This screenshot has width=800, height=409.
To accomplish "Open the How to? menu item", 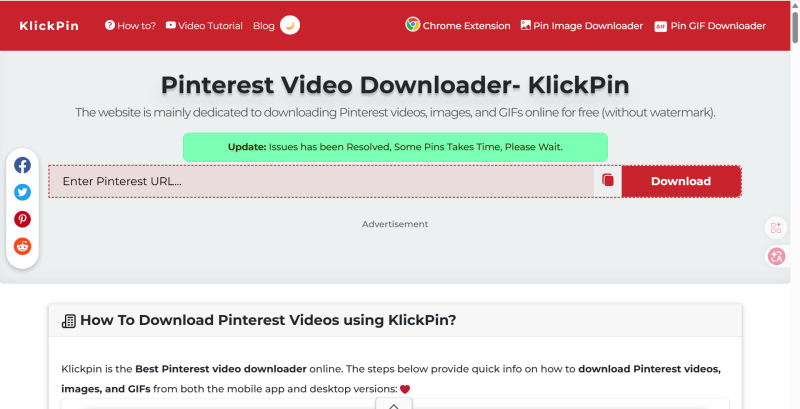I will click(x=130, y=26).
